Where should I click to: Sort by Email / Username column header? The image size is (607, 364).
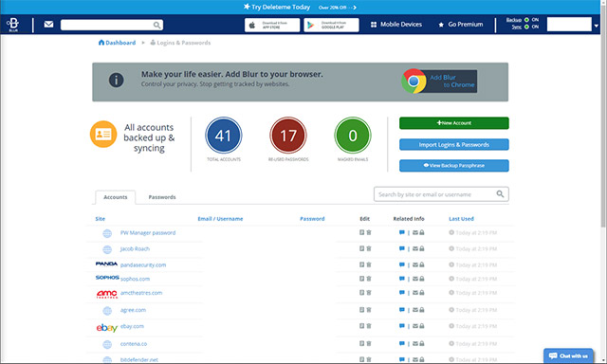pyautogui.click(x=220, y=219)
